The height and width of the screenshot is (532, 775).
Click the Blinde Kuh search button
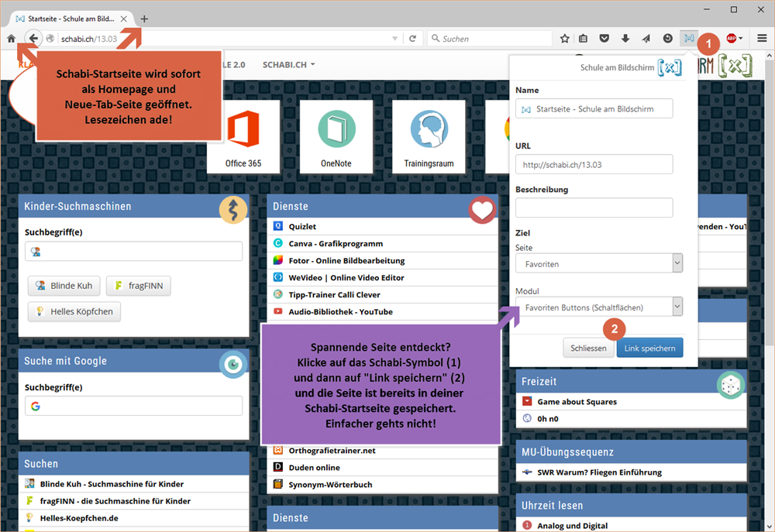64,286
